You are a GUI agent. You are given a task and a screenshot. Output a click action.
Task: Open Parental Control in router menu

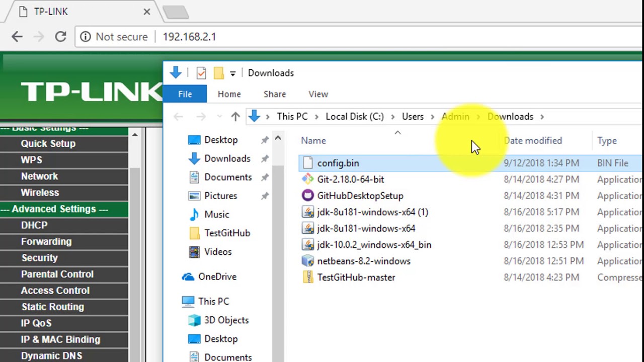[x=57, y=274]
